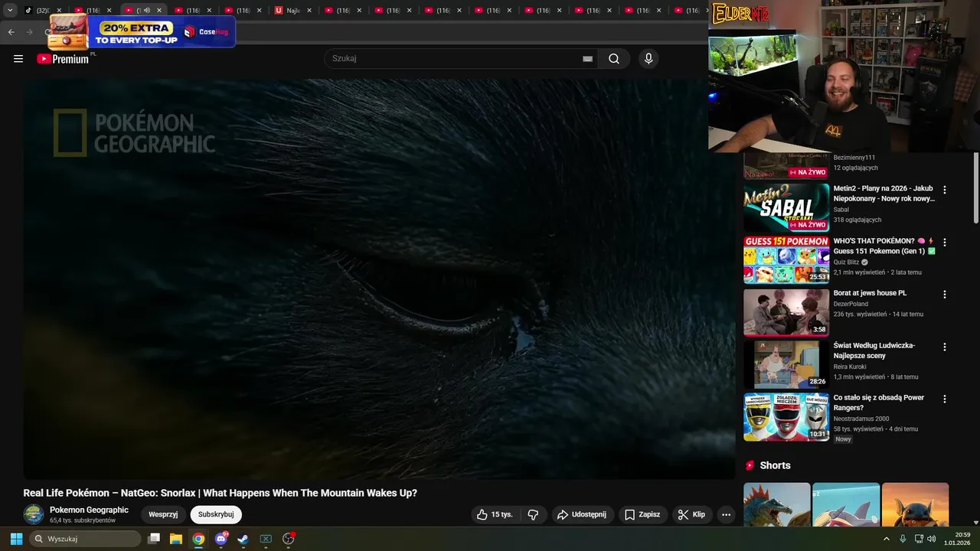
Task: Click channel name 'Neostradamus 2000'
Action: coord(861,419)
